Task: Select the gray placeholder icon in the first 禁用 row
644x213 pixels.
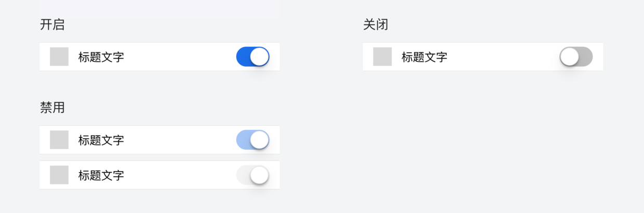Action: coord(59,140)
